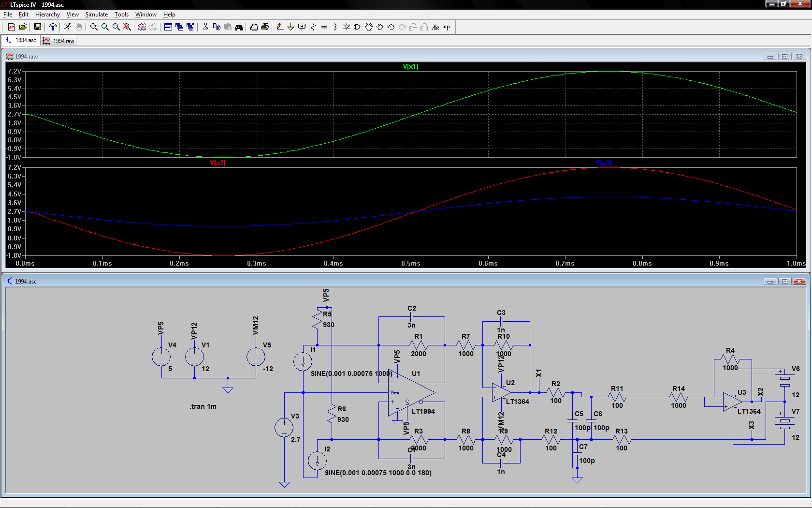Click the V3 source label
The width and height of the screenshot is (812, 508).
[295, 416]
